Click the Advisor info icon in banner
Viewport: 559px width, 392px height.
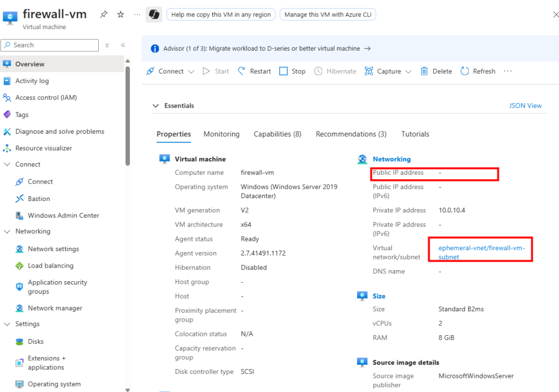[154, 49]
